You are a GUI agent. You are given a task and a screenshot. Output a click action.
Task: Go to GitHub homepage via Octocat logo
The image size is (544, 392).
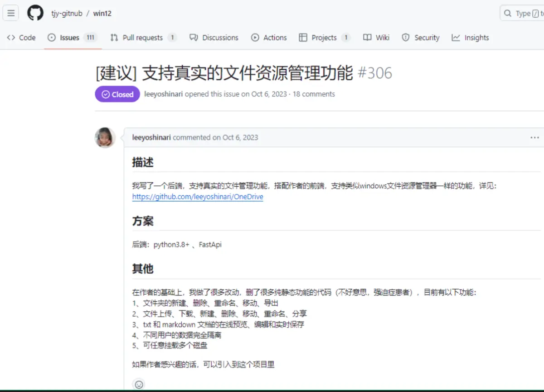pyautogui.click(x=35, y=13)
